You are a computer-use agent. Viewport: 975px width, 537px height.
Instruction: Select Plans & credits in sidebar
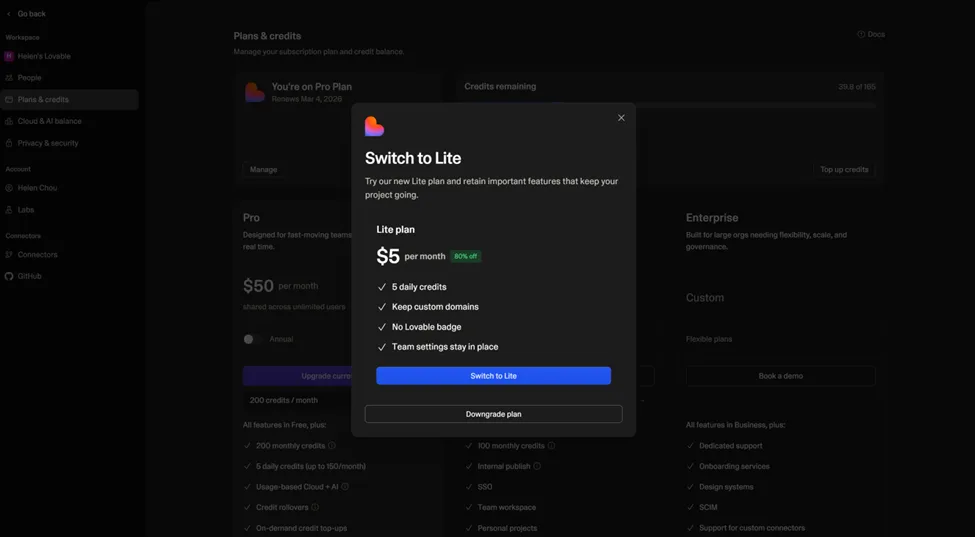click(69, 99)
